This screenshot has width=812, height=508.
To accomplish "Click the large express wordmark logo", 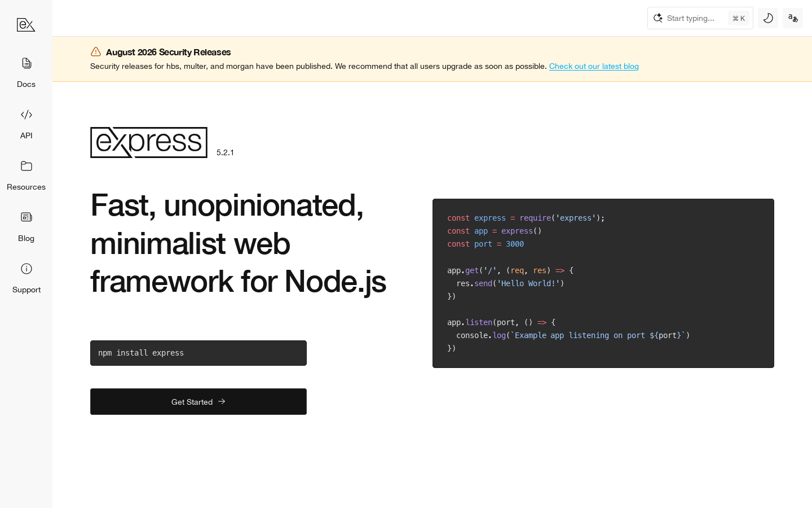I will coord(149,142).
